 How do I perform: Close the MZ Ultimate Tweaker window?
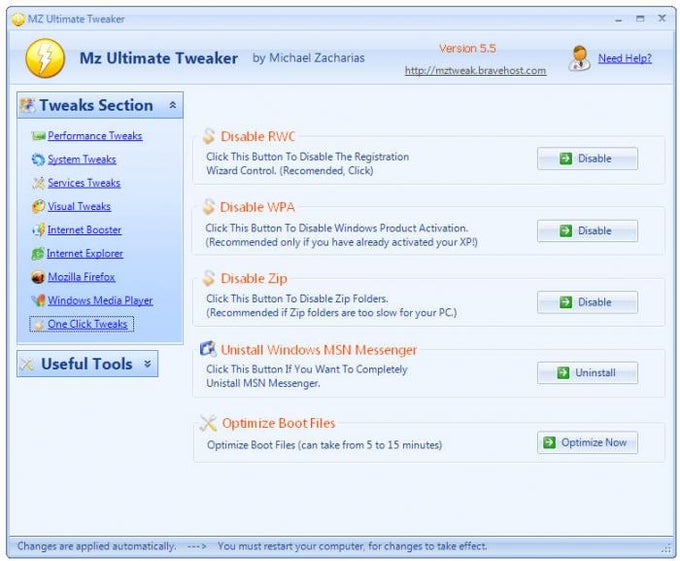(662, 18)
